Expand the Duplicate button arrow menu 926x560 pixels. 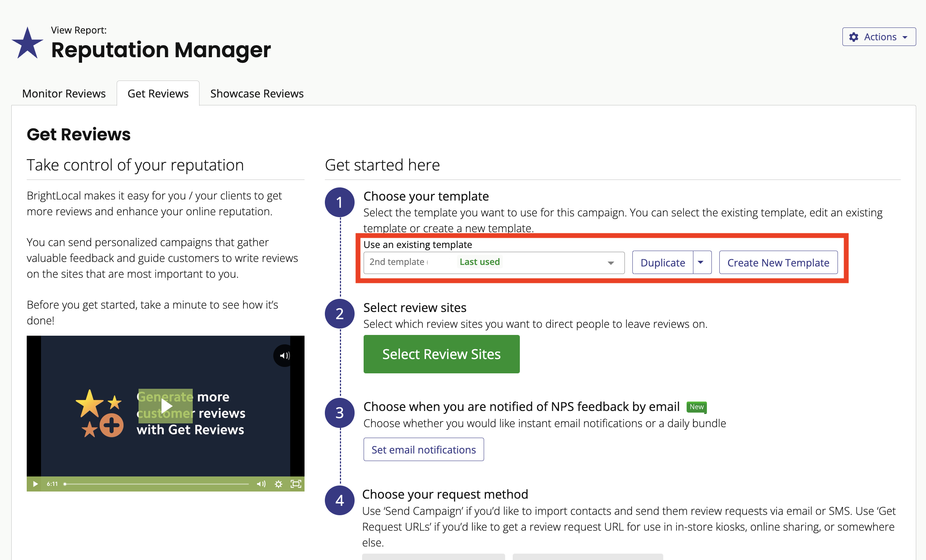click(702, 262)
